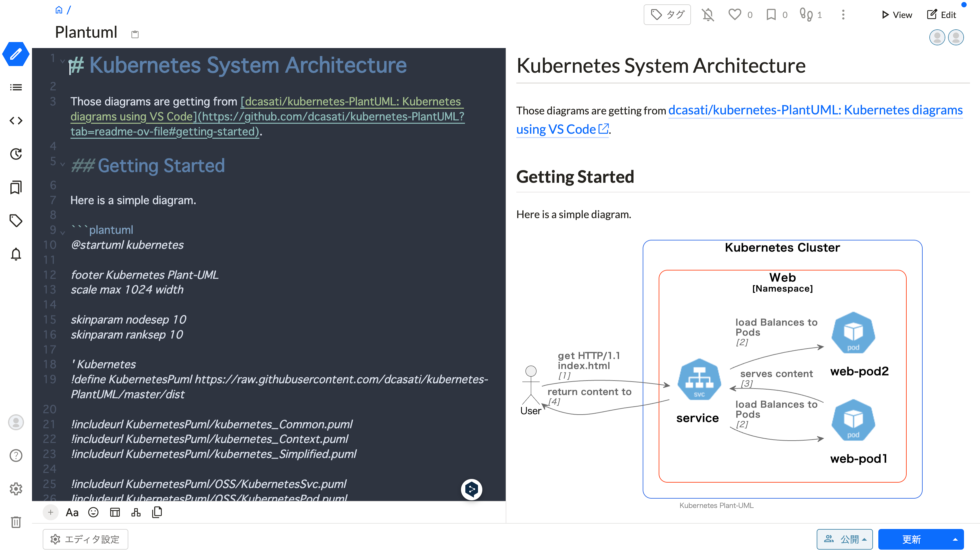Open bookmarks from the left sidebar
This screenshot has width=980, height=555.
[x=16, y=187]
